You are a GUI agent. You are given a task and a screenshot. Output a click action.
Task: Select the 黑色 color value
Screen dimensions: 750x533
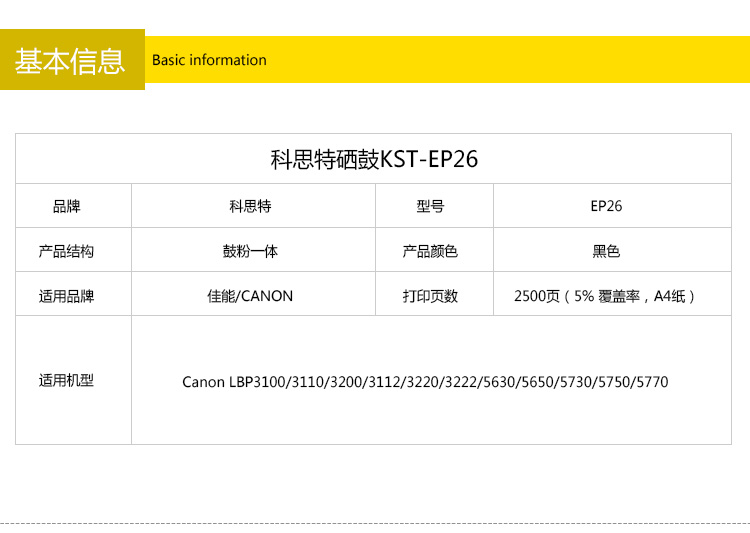coord(606,251)
